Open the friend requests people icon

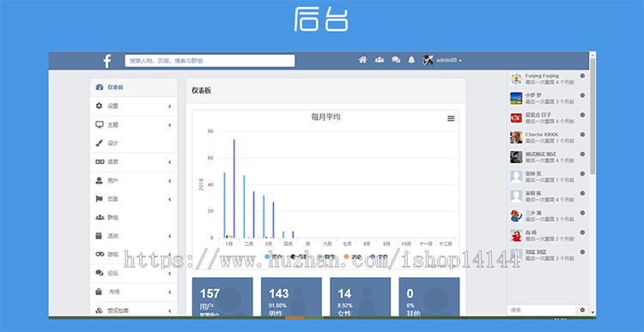(380, 60)
